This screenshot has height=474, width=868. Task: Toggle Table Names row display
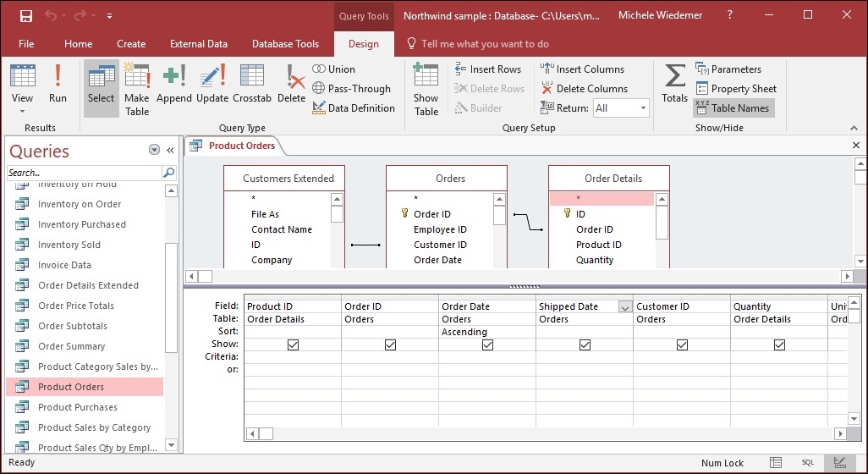733,108
